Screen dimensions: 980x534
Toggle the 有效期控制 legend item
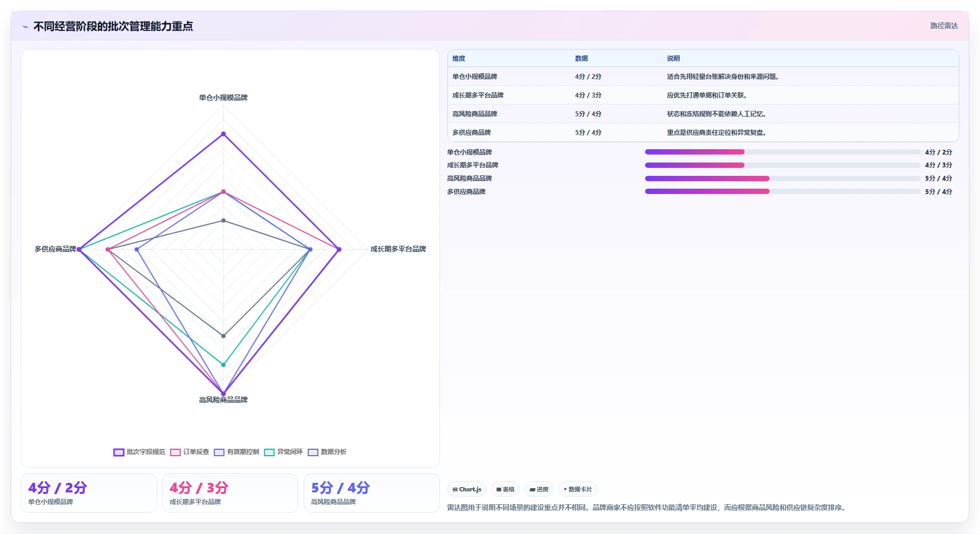tap(236, 452)
